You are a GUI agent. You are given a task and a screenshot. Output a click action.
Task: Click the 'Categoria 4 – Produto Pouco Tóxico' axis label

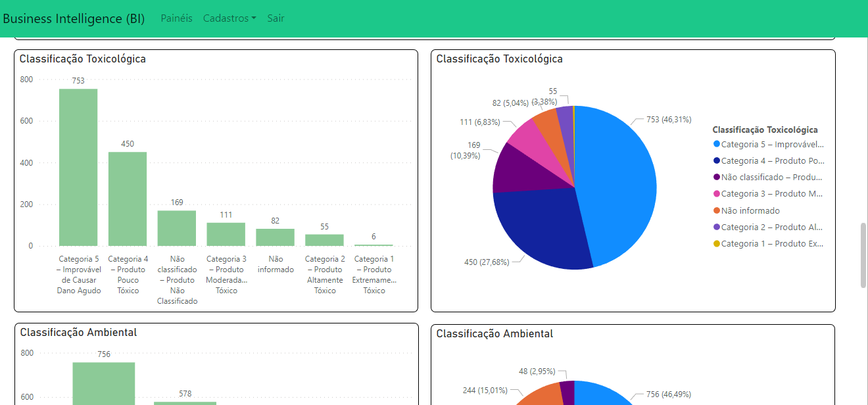click(128, 275)
